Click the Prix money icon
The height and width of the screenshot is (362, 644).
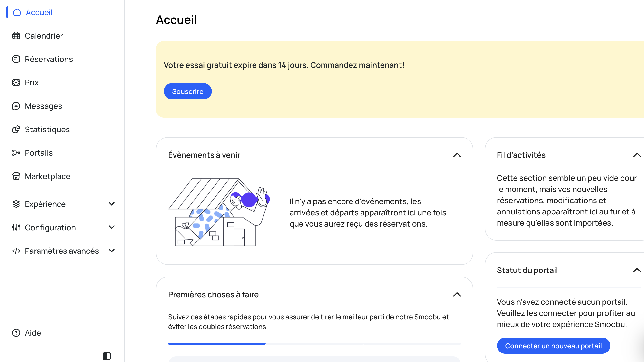coord(16,82)
